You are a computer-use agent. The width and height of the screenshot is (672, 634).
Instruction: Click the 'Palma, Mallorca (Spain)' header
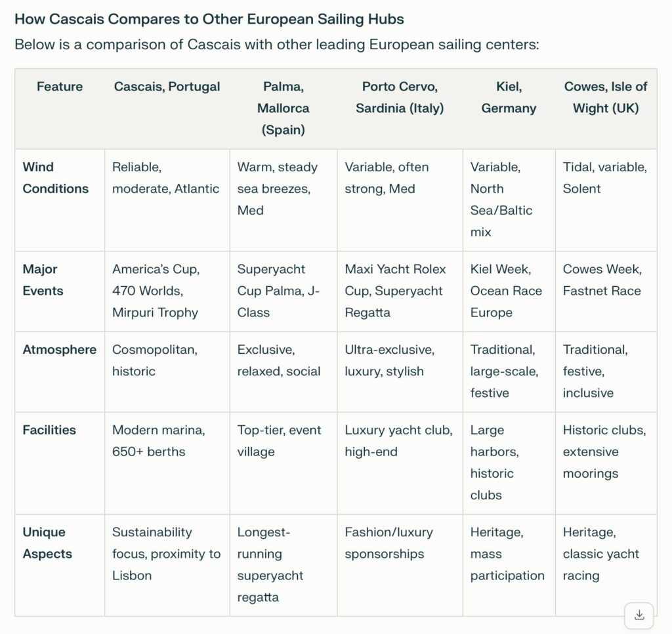(283, 108)
